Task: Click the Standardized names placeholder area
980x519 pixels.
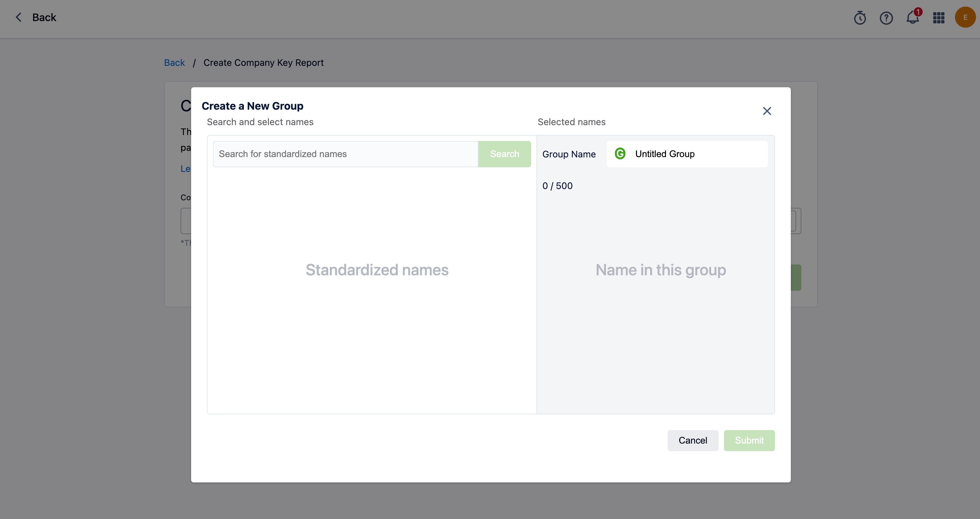Action: point(377,270)
